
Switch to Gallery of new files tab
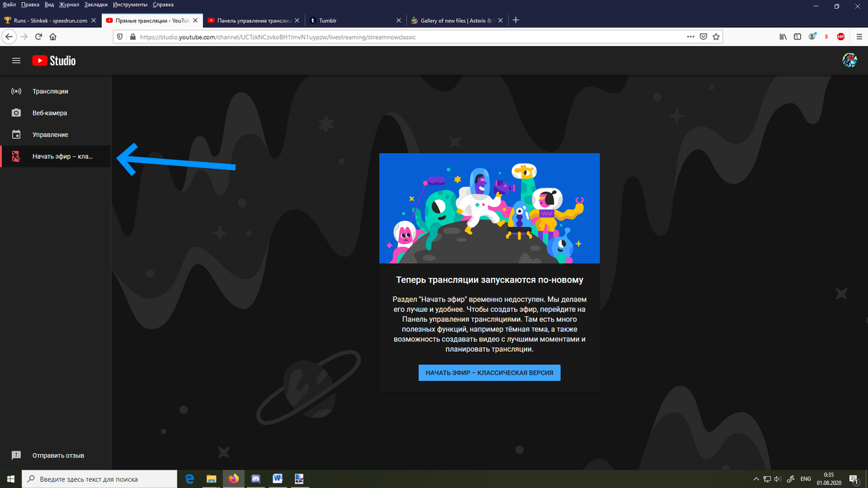[458, 20]
